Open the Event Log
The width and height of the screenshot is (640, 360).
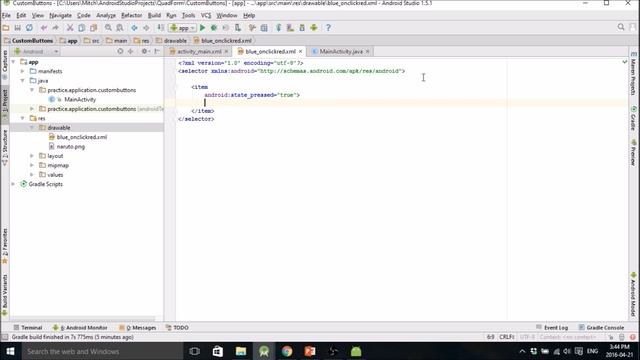(x=552, y=327)
